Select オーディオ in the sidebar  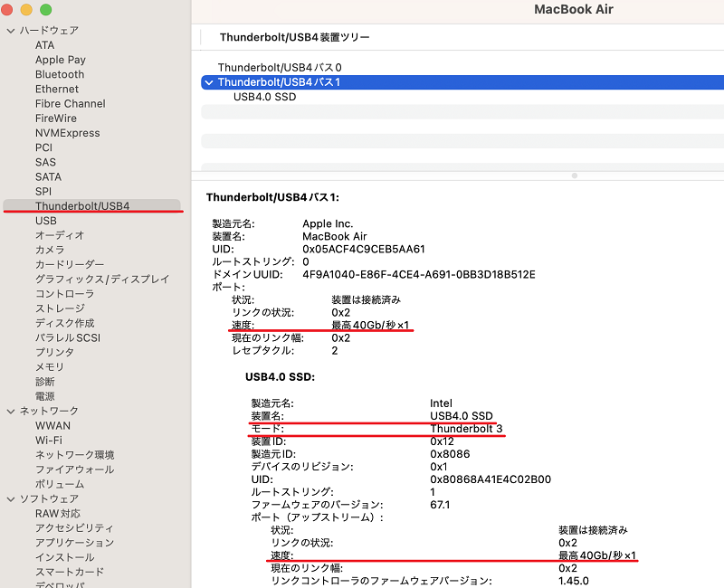coord(60,235)
